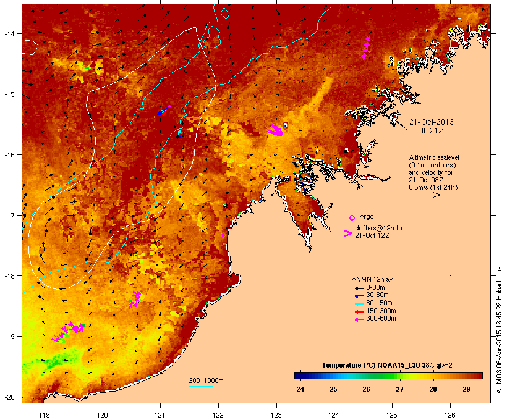Click the green section of temperature colorbar
This screenshot has height=420, width=507.
click(381, 376)
